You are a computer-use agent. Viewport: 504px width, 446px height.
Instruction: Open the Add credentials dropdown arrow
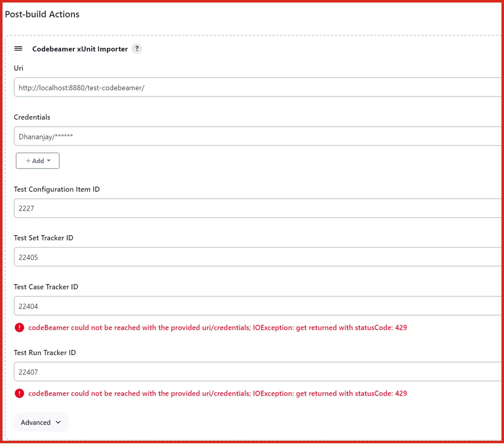(x=49, y=161)
